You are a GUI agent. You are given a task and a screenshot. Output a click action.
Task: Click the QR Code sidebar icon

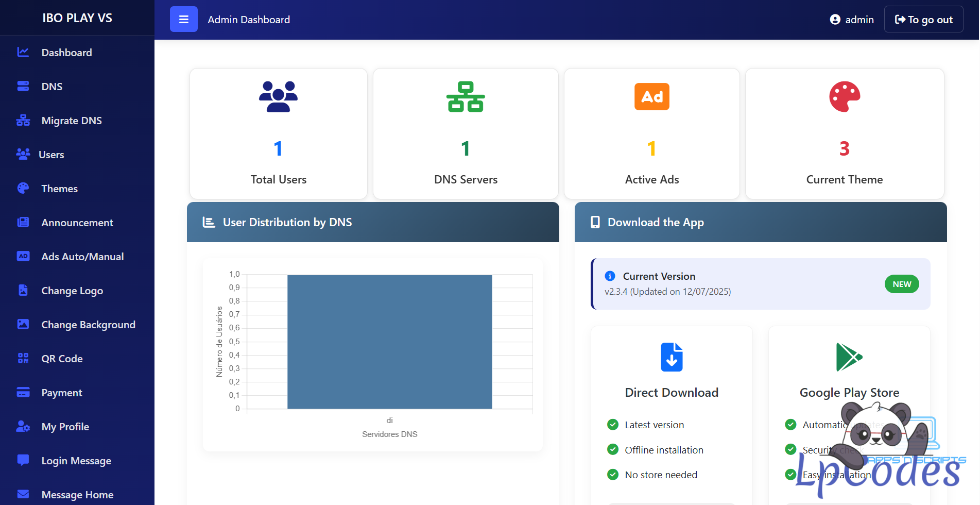click(23, 358)
